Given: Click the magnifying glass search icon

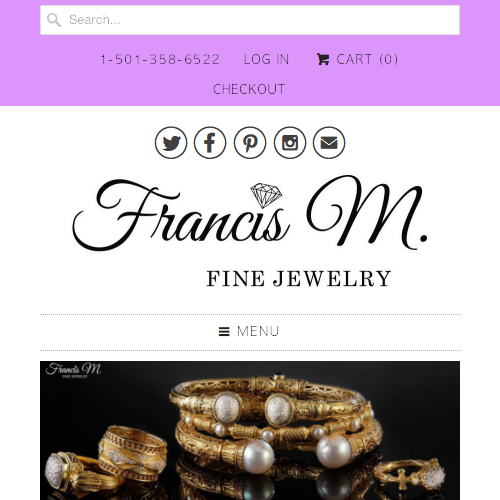Looking at the screenshot, I should 54,20.
